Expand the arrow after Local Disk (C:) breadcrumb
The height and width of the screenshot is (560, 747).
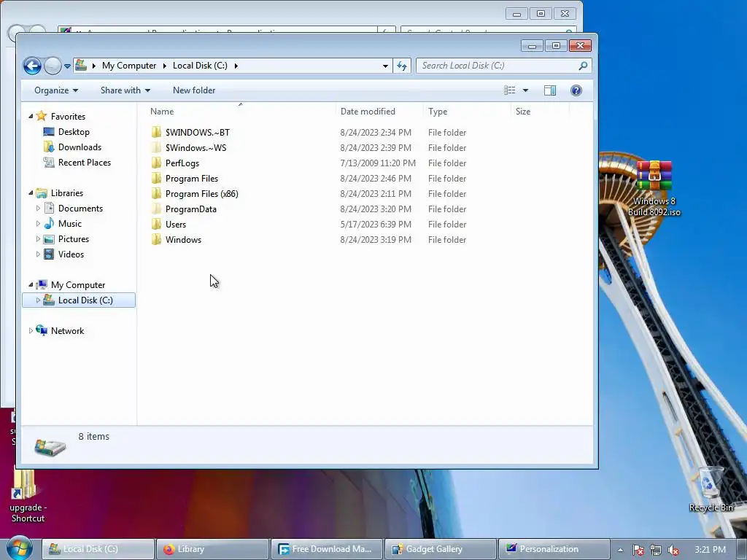click(x=236, y=66)
